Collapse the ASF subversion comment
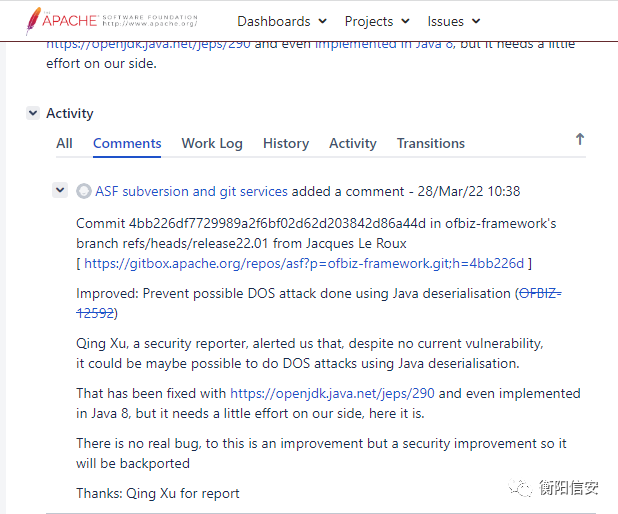 pos(60,190)
